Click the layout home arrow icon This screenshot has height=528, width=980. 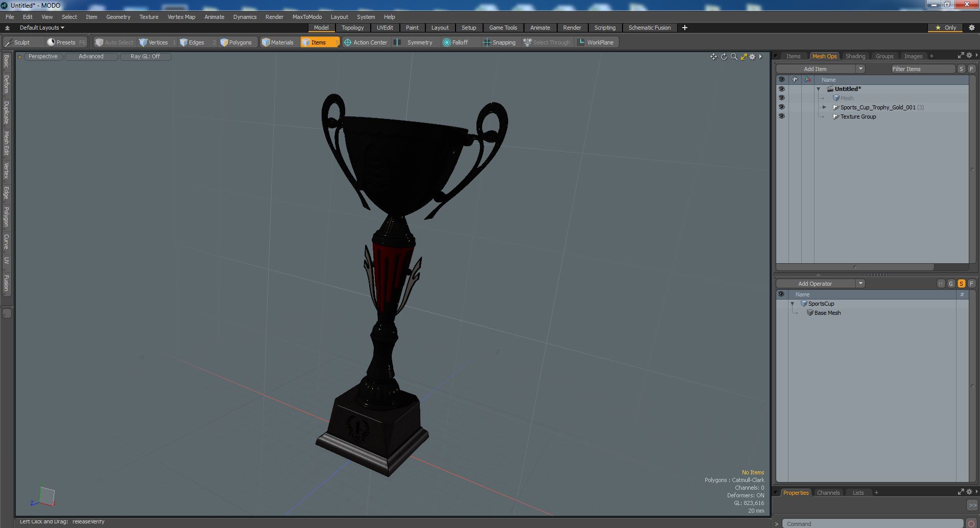7,28
